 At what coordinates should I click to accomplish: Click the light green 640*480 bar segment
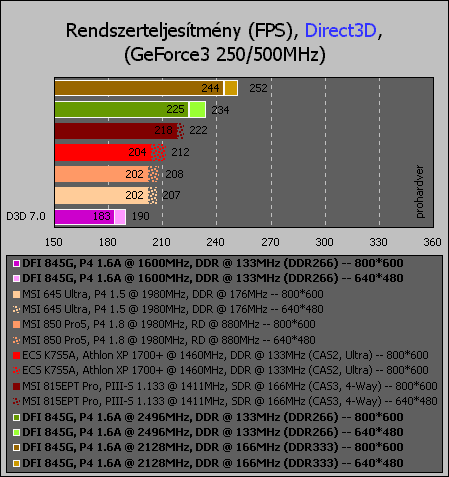tap(197, 110)
